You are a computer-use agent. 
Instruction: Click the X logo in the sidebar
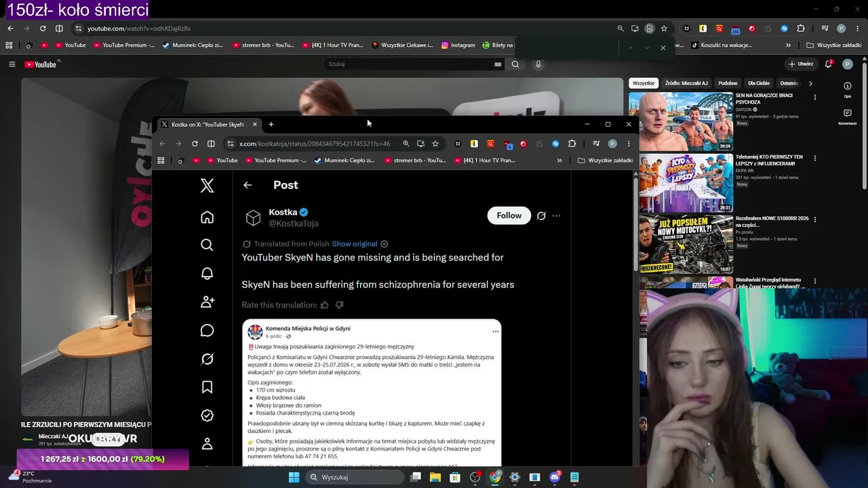click(x=208, y=186)
